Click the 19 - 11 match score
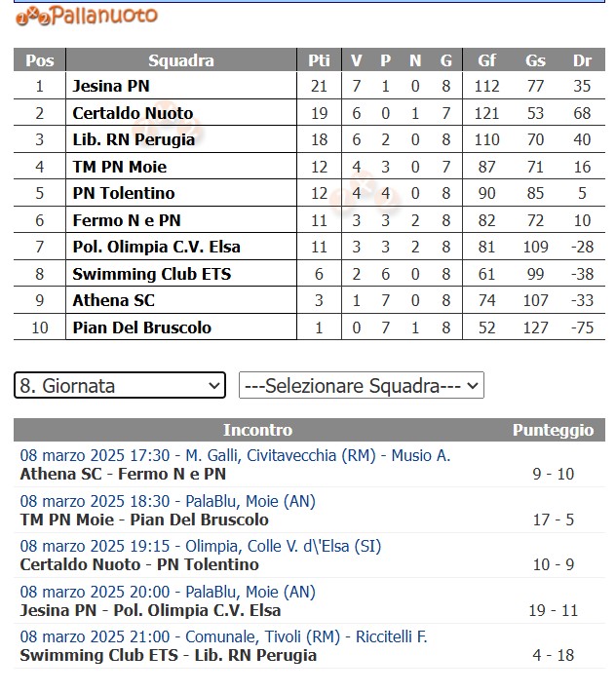Image resolution: width=616 pixels, height=693 pixels. point(553,610)
